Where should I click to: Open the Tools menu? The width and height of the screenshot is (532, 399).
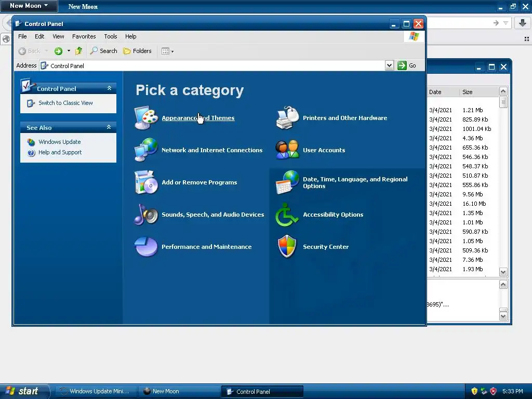(x=110, y=36)
